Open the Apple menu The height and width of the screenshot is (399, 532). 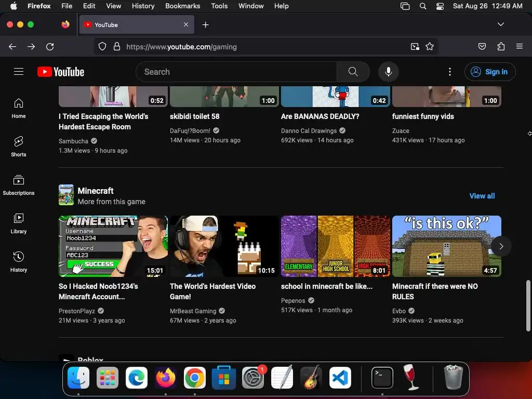14,6
